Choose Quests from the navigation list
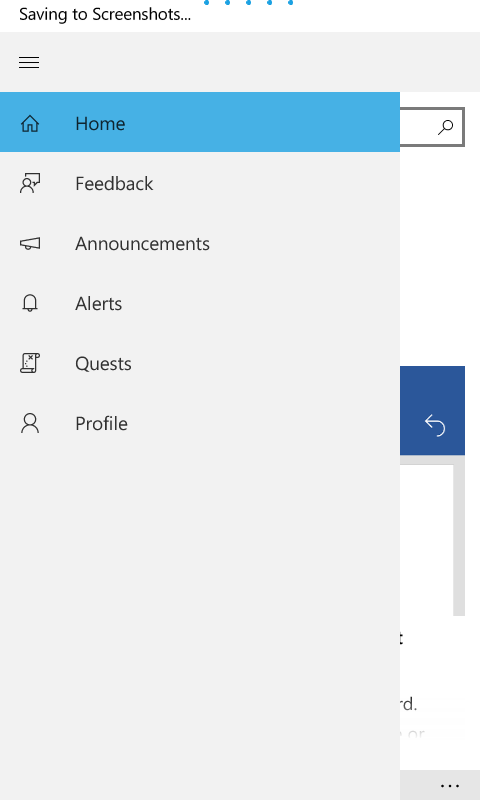 (103, 364)
